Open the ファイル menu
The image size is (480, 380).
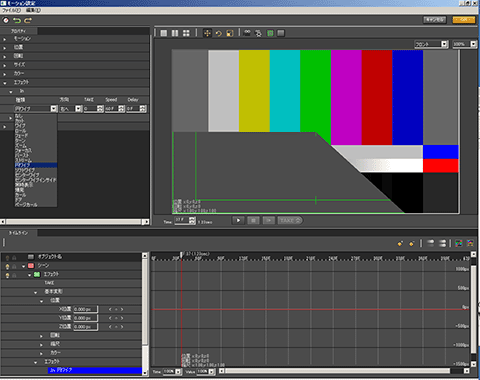pos(12,10)
